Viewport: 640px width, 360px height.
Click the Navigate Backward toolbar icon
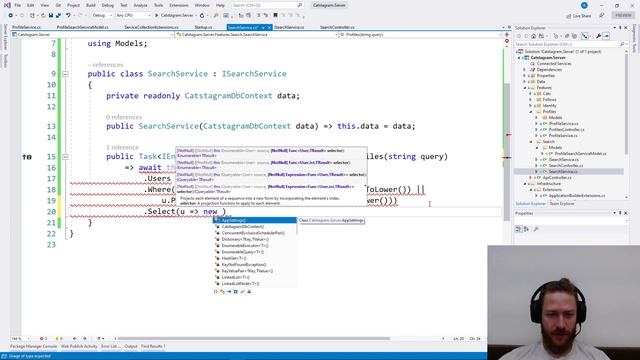[10, 16]
